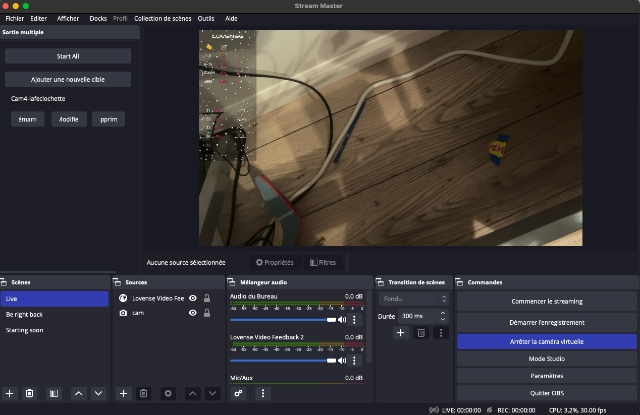Toggle visibility of the cam source
The width and height of the screenshot is (640, 415).
tap(192, 313)
